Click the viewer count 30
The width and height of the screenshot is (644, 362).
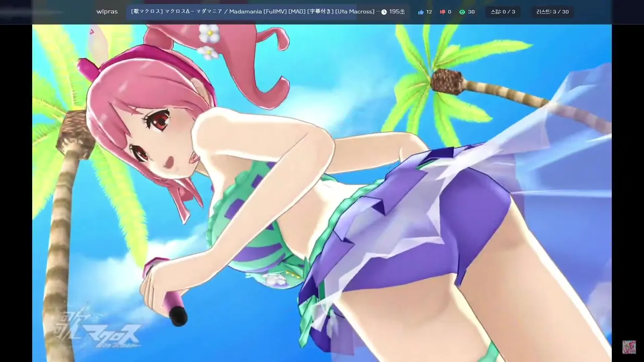click(x=471, y=12)
